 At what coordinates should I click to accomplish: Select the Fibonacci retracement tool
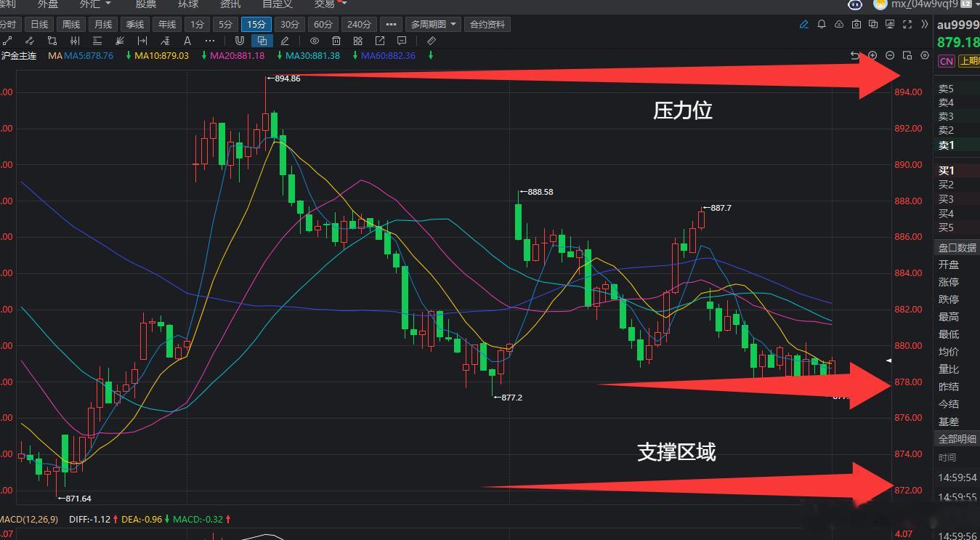pos(165,41)
